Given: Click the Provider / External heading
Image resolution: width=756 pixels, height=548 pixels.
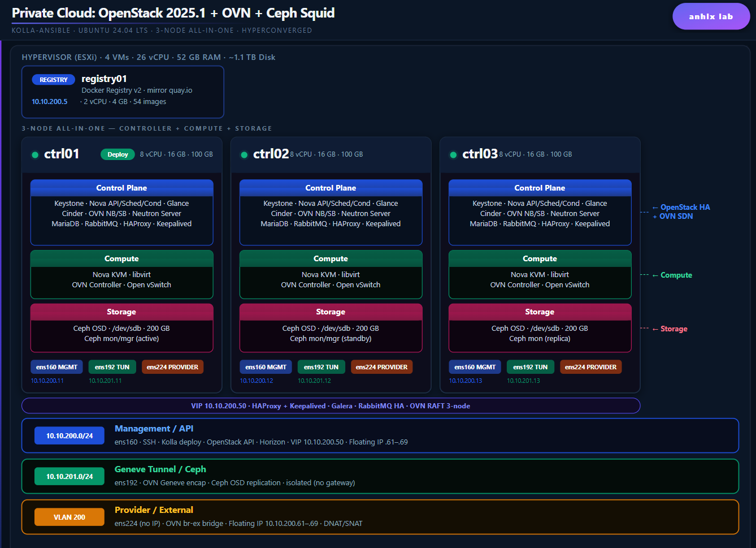Looking at the screenshot, I should [154, 510].
